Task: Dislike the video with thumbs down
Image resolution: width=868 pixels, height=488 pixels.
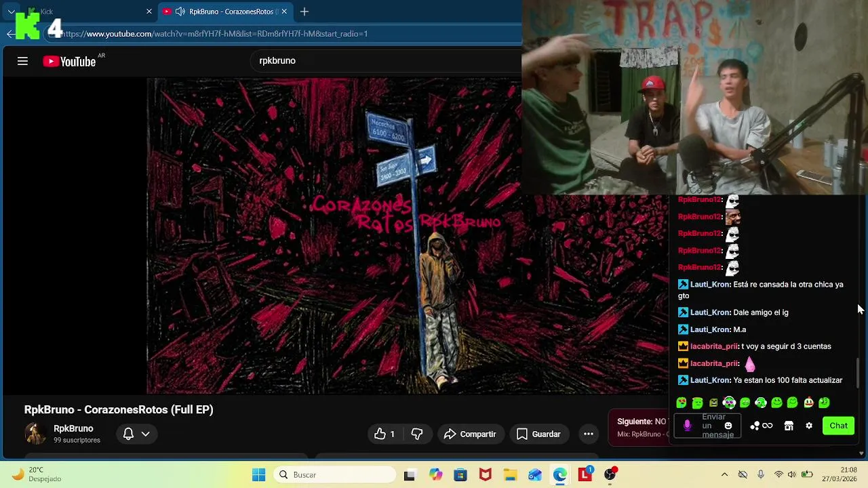Action: point(417,434)
